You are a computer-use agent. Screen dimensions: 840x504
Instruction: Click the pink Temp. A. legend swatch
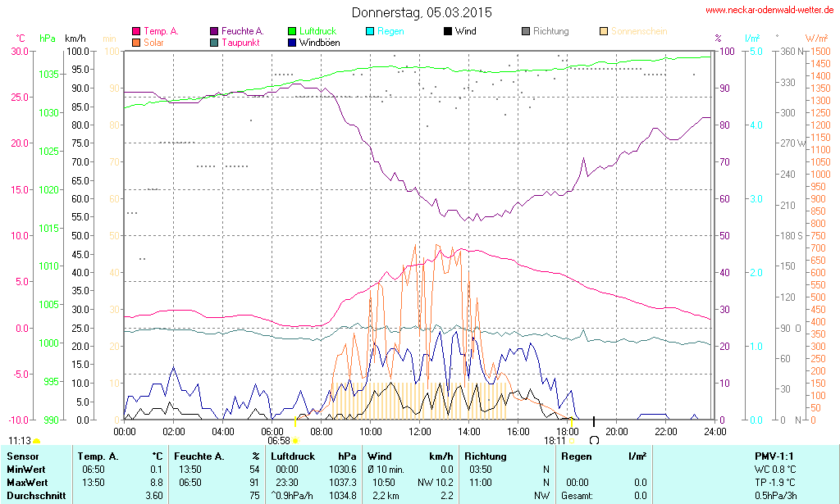point(135,31)
